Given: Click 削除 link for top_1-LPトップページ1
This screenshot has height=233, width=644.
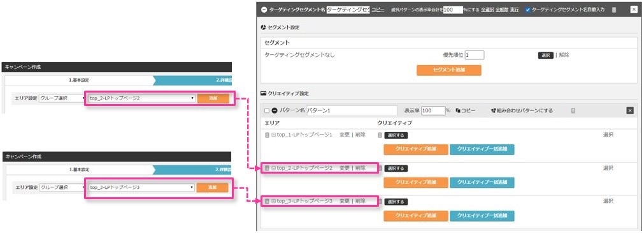Looking at the screenshot, I should pyautogui.click(x=360, y=135).
